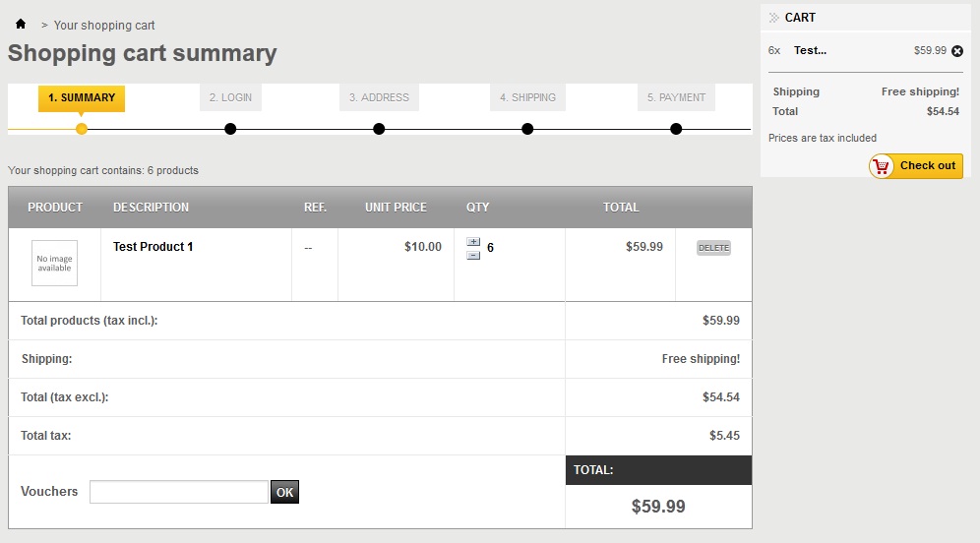Delete Test Product 1 from cart
This screenshot has height=543, width=980.
713,248
